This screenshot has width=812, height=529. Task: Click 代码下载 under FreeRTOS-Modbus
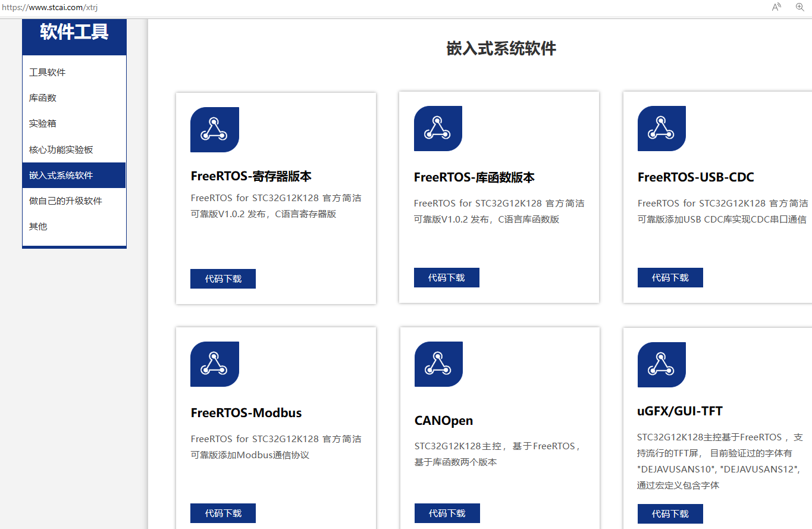(223, 513)
